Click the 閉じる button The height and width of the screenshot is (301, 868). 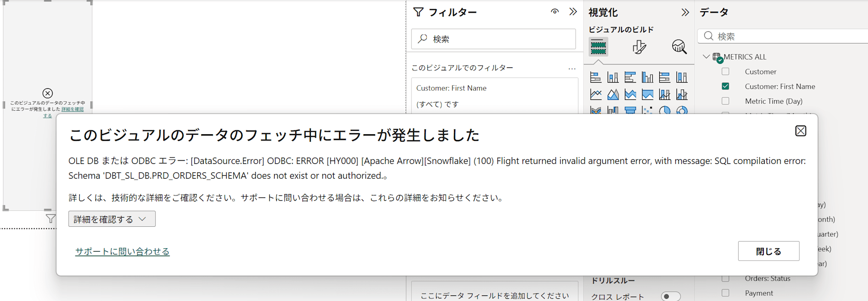769,251
